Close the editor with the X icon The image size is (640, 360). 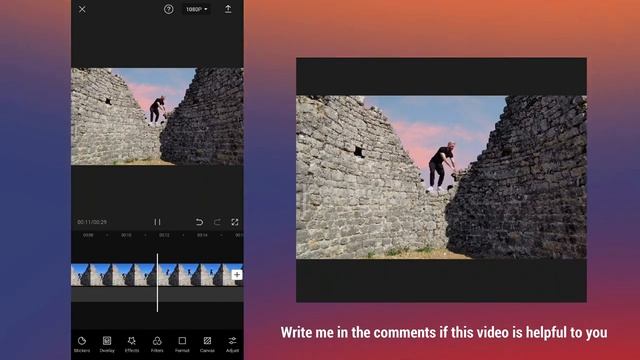click(x=82, y=9)
